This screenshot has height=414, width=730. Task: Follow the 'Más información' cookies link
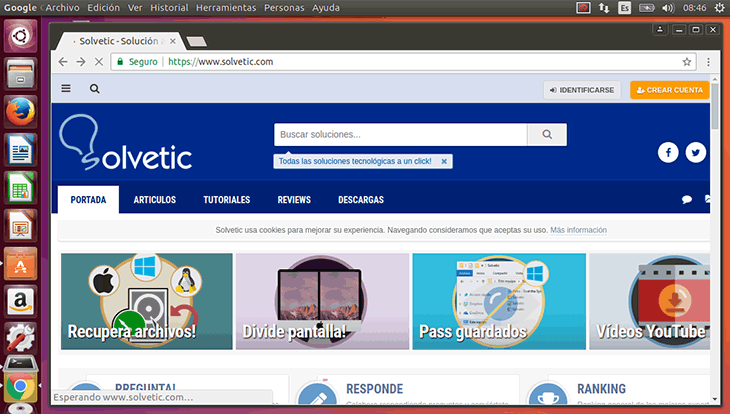[x=578, y=230]
